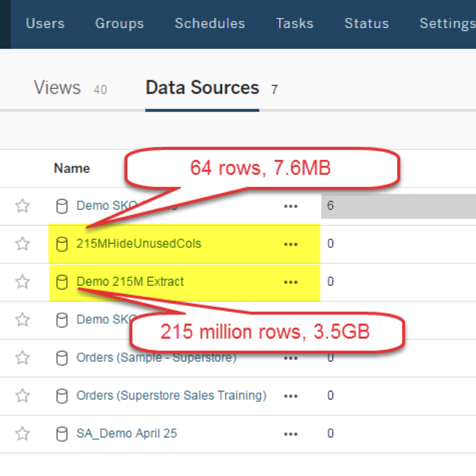Go to the Schedules menu item
Image resolution: width=476 pixels, height=476 pixels.
(x=210, y=23)
